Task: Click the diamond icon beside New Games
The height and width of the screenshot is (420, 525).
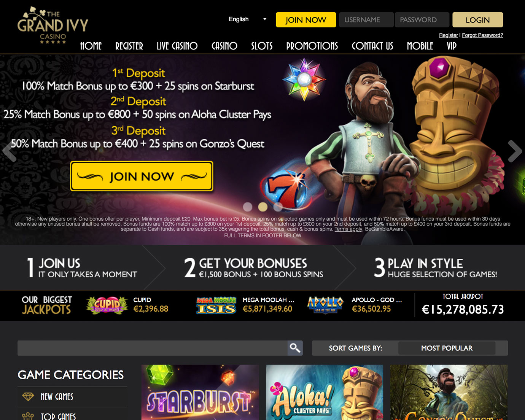Action: (x=28, y=397)
